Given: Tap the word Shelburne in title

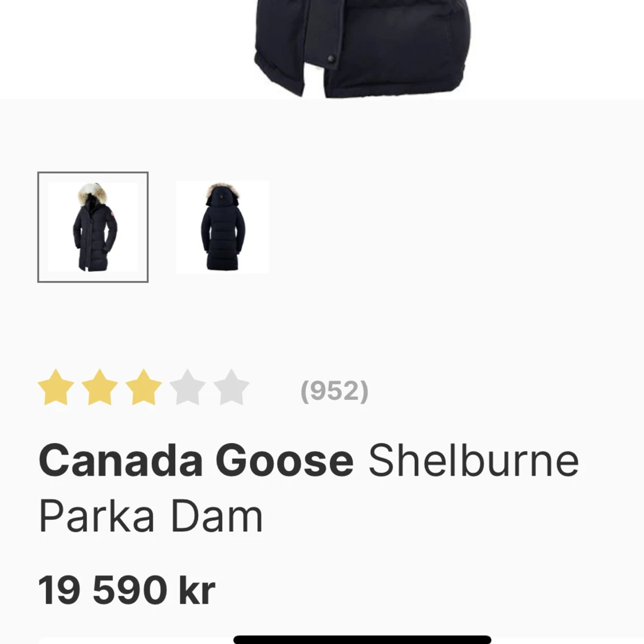Looking at the screenshot, I should click(473, 460).
